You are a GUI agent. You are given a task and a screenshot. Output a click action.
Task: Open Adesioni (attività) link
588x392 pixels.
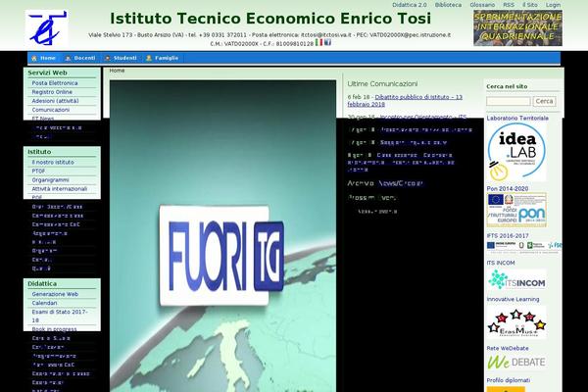55,101
